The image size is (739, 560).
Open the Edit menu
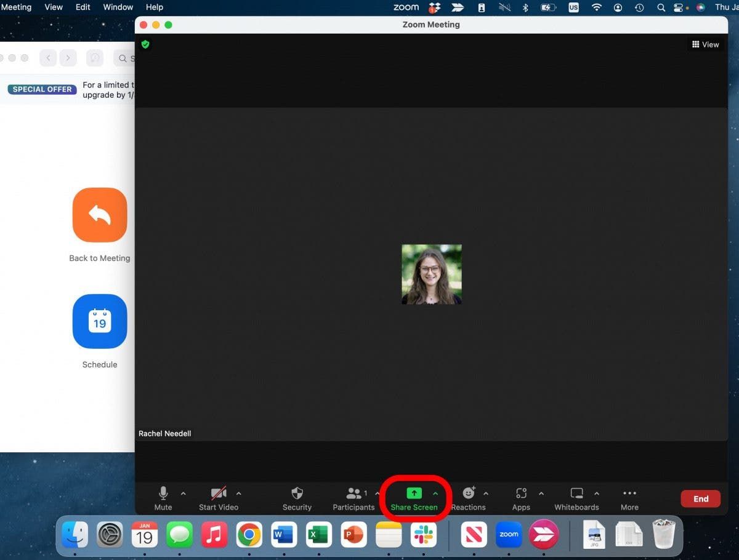tap(83, 7)
